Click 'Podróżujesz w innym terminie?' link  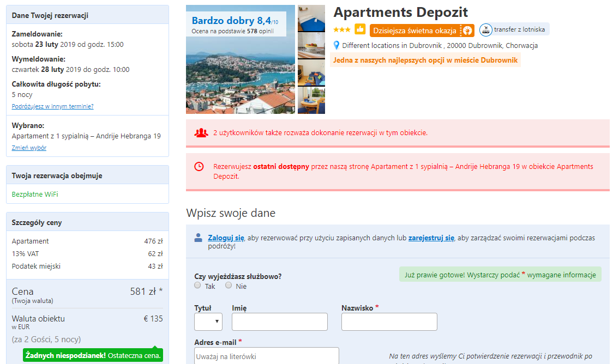[x=52, y=106]
